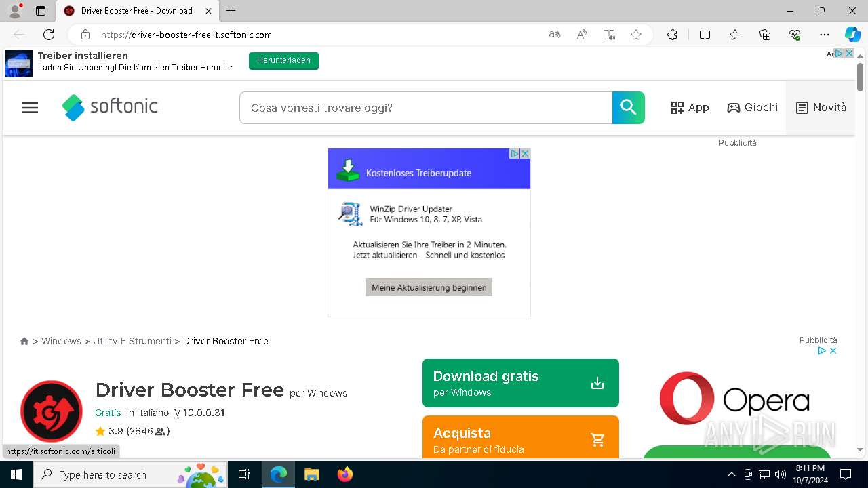Open App section
The height and width of the screenshot is (488, 868).
(x=690, y=107)
